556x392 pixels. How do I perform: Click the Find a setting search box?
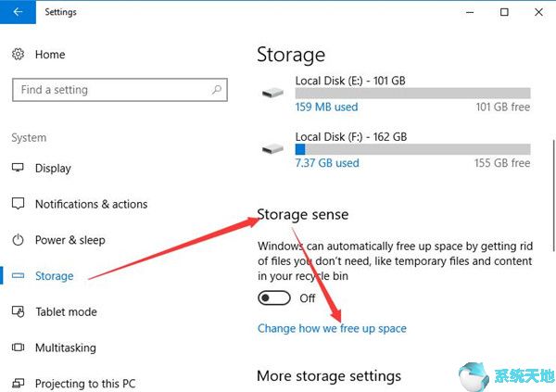coord(111,90)
